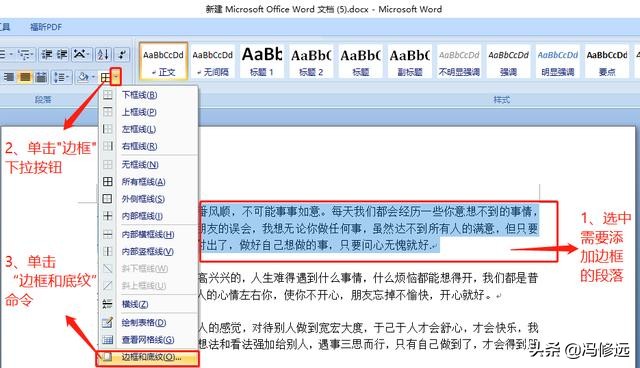Click the 段落 group label
The height and width of the screenshot is (368, 640).
[x=43, y=100]
